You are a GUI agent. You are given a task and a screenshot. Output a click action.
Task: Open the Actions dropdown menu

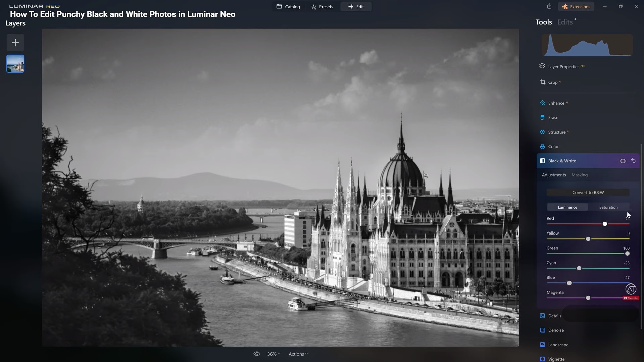tap(298, 354)
